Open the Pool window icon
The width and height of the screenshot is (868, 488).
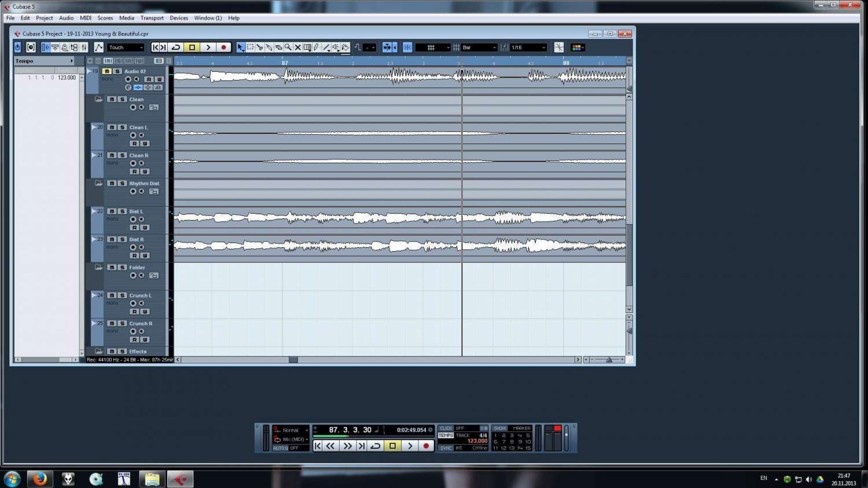pyautogui.click(x=74, y=47)
